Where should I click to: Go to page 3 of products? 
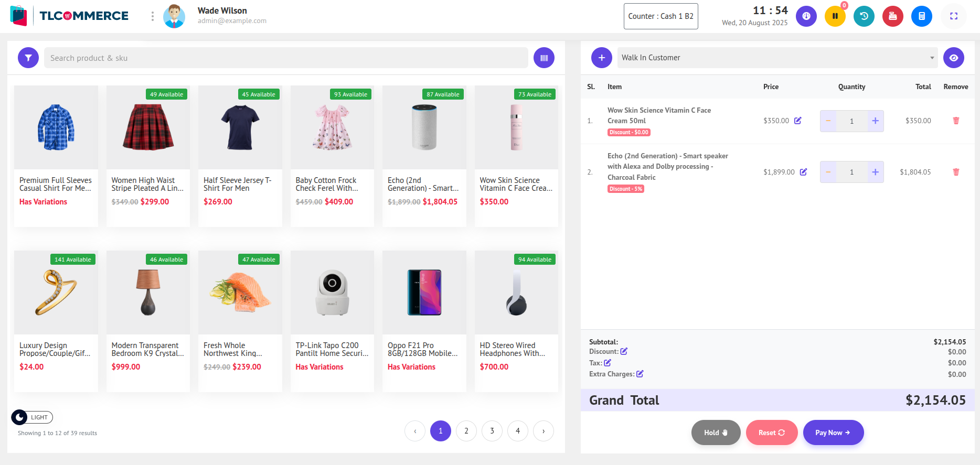[x=492, y=431]
